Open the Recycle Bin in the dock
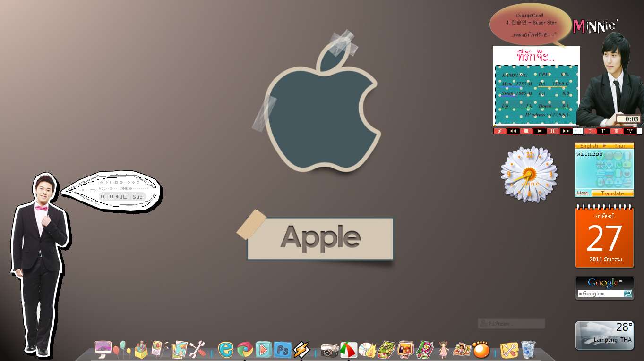Viewport: 644px width, 361px height. click(x=528, y=350)
